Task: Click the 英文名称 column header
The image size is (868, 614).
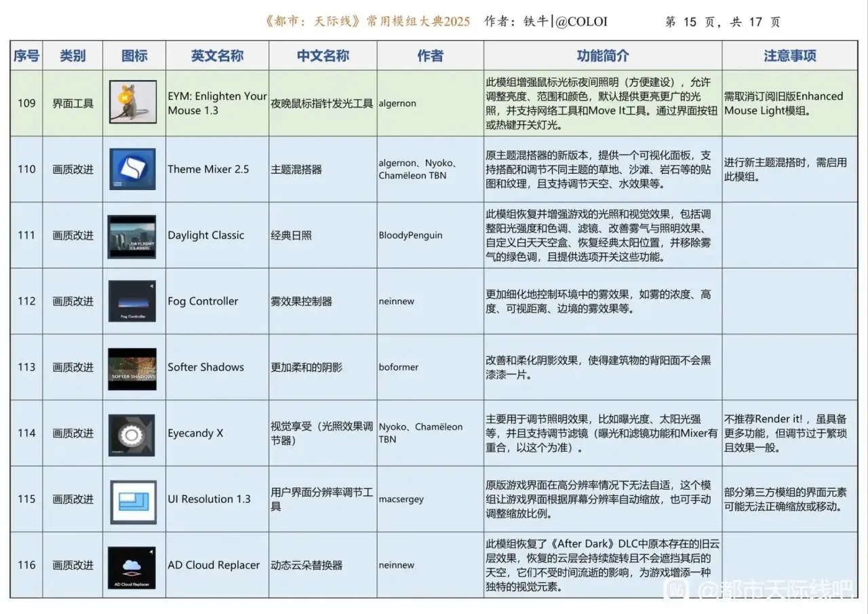Action: (x=217, y=56)
